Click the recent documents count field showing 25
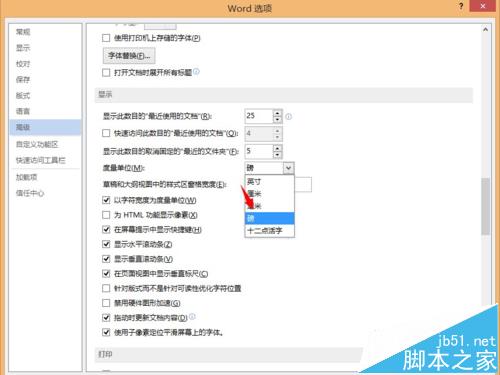This screenshot has height=375, width=500. click(x=259, y=116)
